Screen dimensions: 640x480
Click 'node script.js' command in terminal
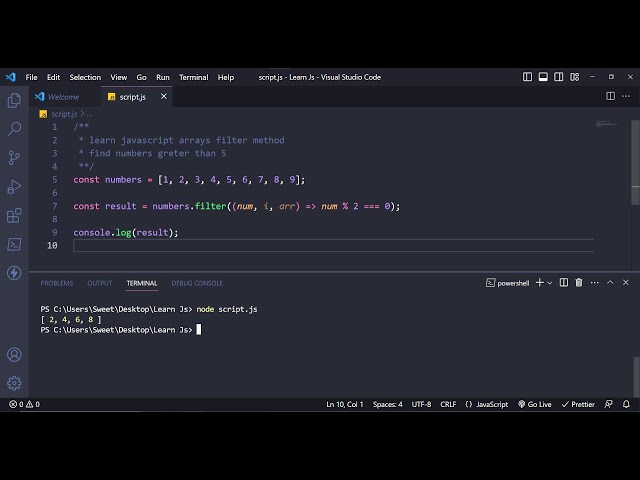[x=227, y=309]
